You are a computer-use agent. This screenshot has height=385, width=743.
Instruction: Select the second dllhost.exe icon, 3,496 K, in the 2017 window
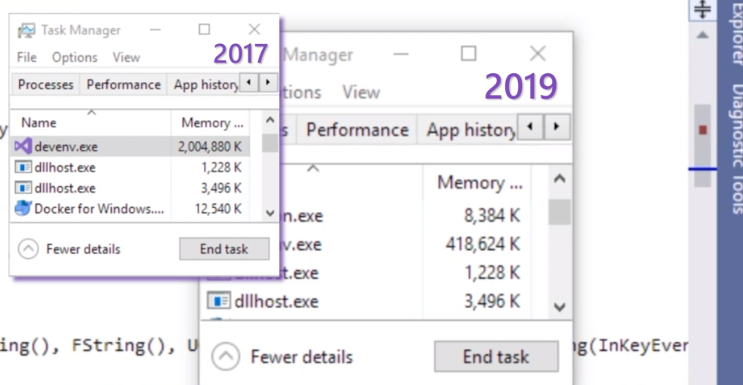[23, 188]
